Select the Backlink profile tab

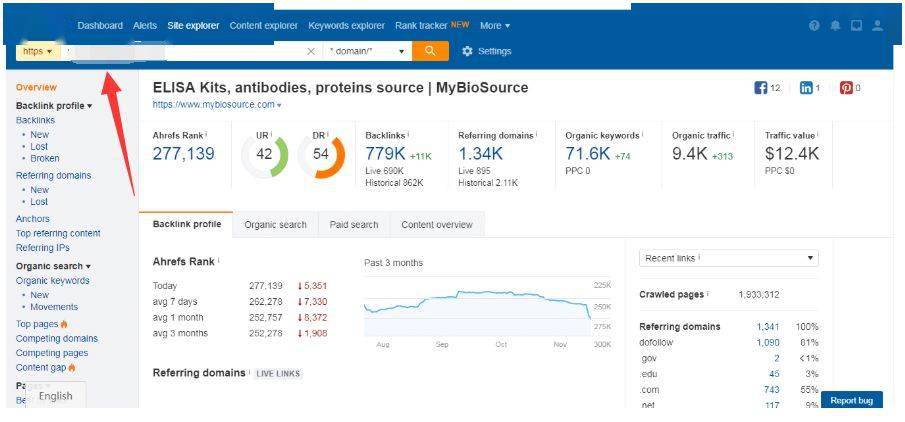pyautogui.click(x=186, y=224)
